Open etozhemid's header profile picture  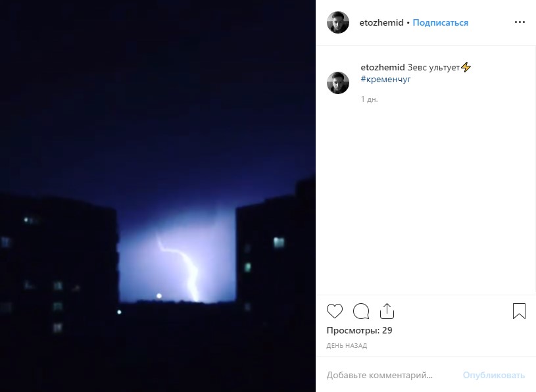click(x=338, y=22)
